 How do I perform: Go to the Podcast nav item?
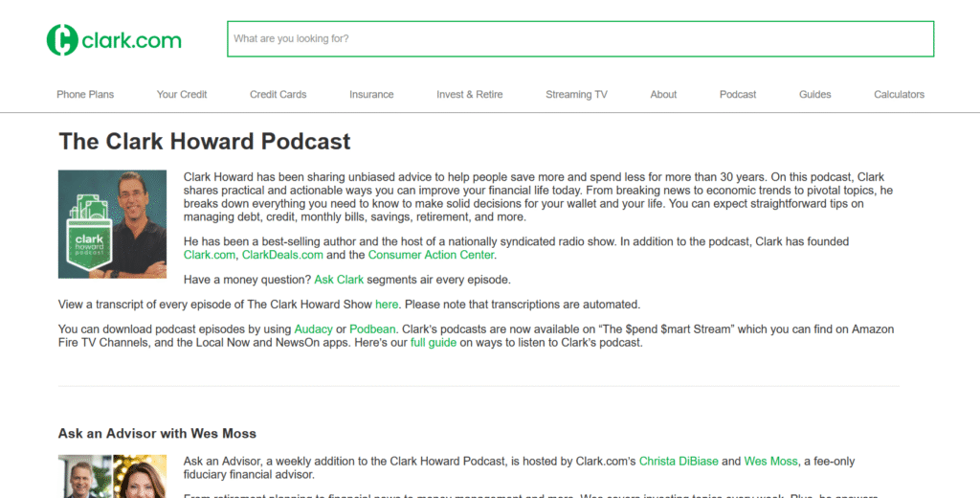(x=738, y=95)
